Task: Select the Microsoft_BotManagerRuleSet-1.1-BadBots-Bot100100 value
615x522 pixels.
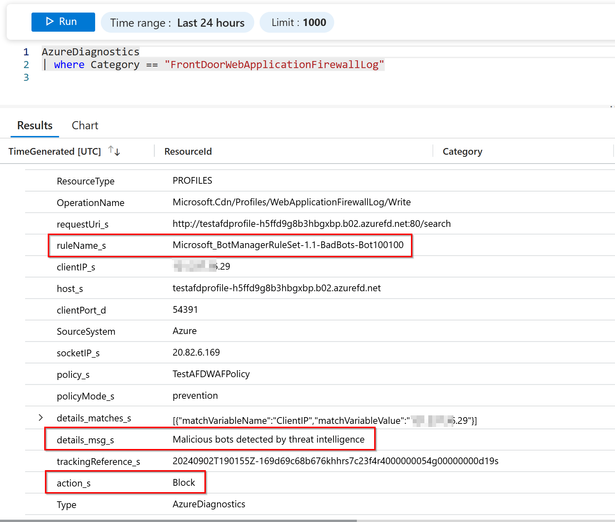Action: [288, 245]
